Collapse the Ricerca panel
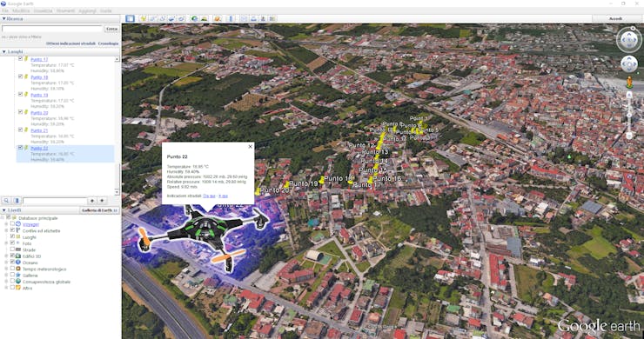Image resolution: width=644 pixels, height=339 pixels. pyautogui.click(x=4, y=19)
